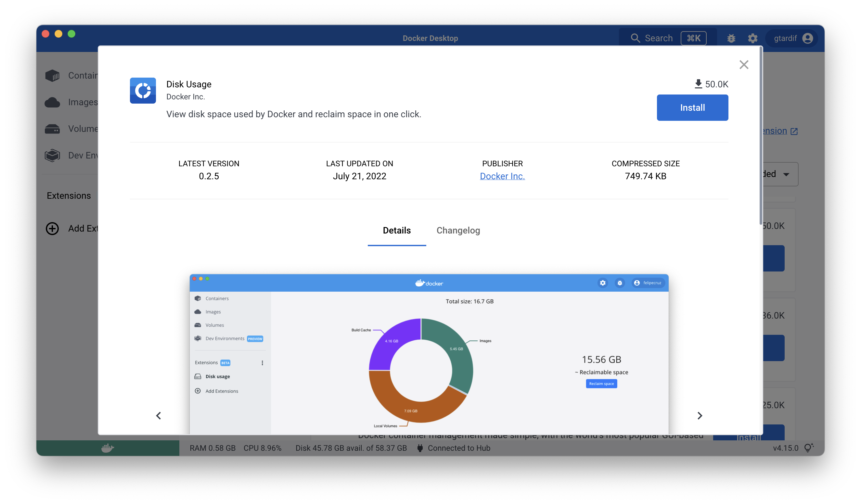Select the Details tab
The height and width of the screenshot is (504, 861).
[x=397, y=230]
